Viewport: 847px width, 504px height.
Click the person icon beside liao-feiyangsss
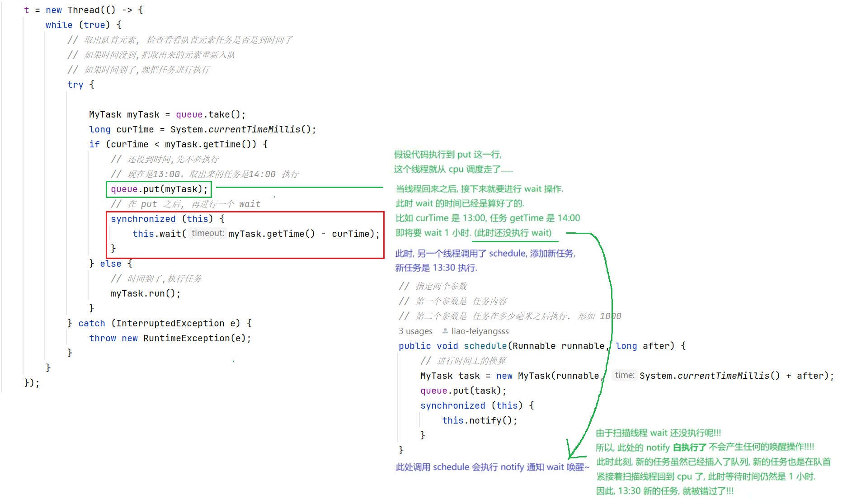pos(445,331)
